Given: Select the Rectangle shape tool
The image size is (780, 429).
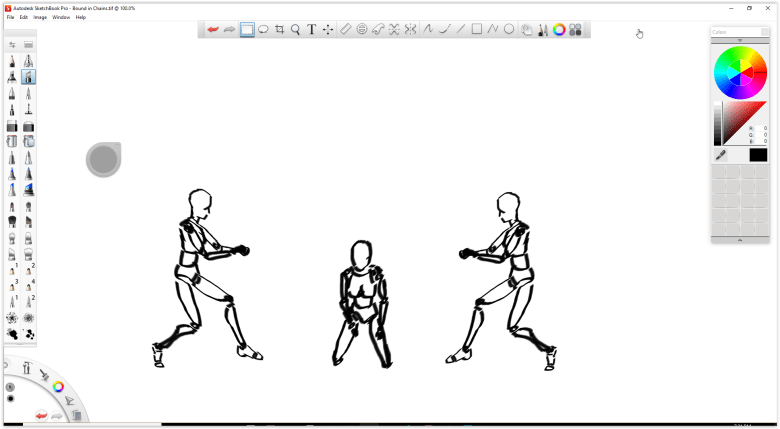Looking at the screenshot, I should 476,30.
